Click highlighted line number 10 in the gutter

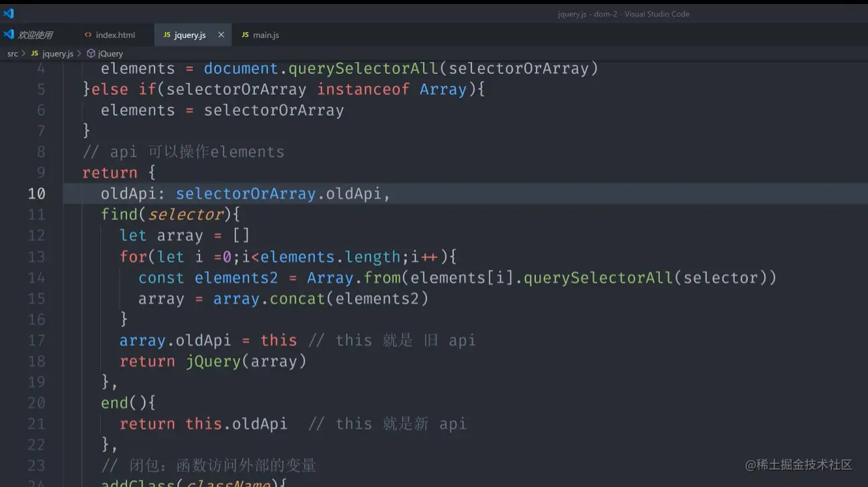click(37, 193)
